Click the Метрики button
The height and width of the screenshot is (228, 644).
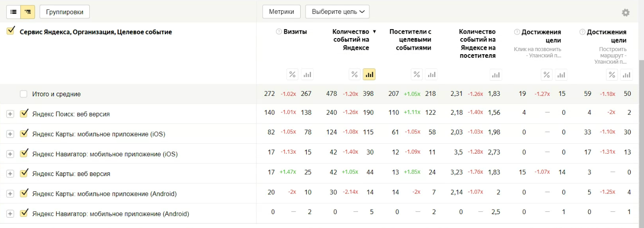tap(281, 12)
